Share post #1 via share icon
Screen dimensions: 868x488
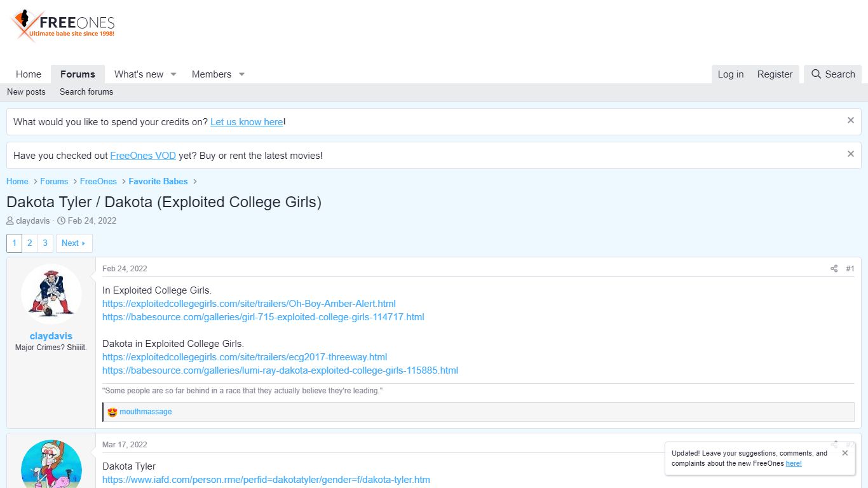[834, 269]
